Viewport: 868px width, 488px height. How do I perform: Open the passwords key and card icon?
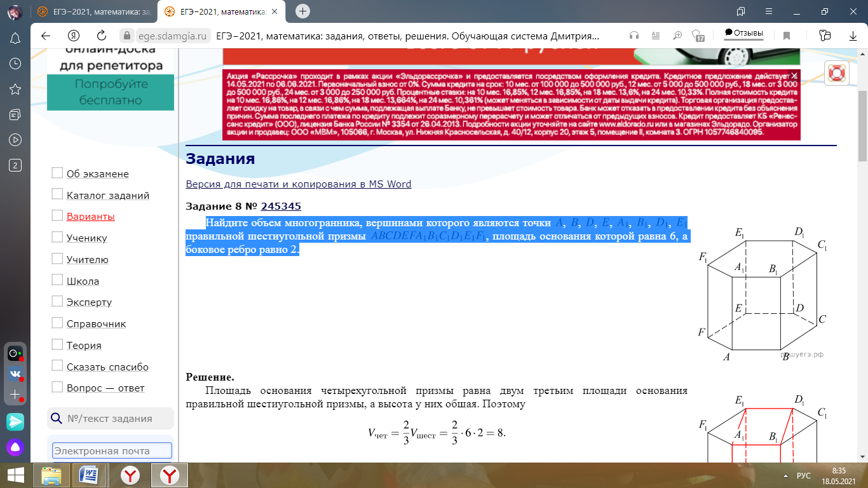pyautogui.click(x=825, y=36)
